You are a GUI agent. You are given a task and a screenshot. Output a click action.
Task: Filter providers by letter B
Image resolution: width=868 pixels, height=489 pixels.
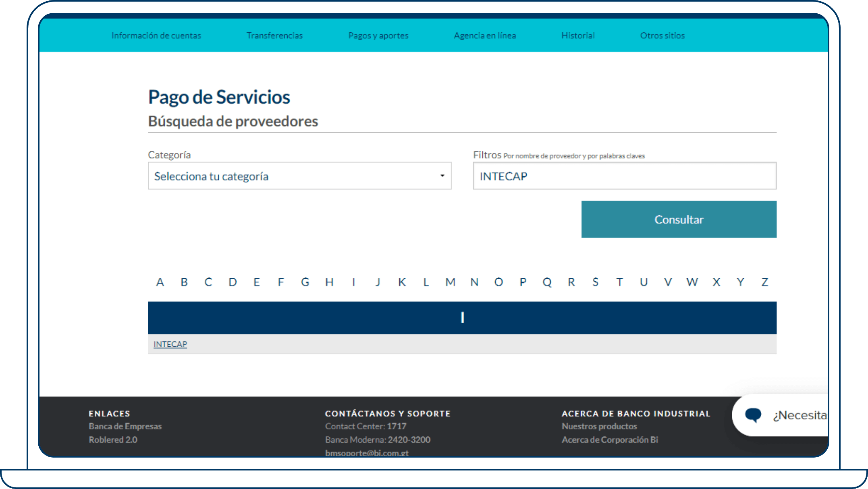(x=184, y=282)
